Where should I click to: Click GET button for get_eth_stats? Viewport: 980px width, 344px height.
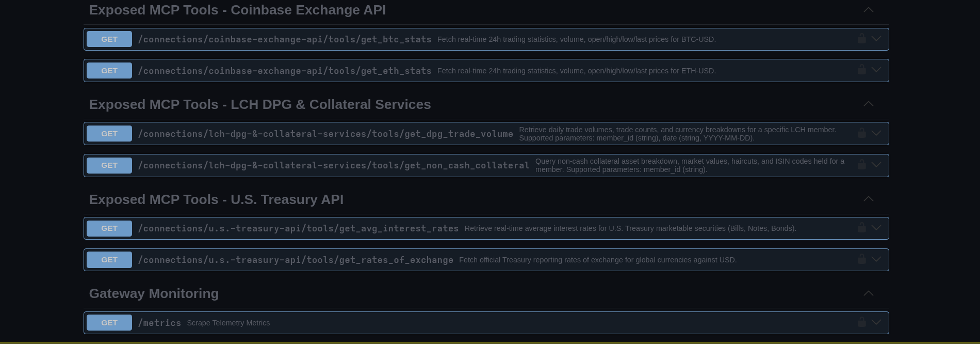coord(109,71)
